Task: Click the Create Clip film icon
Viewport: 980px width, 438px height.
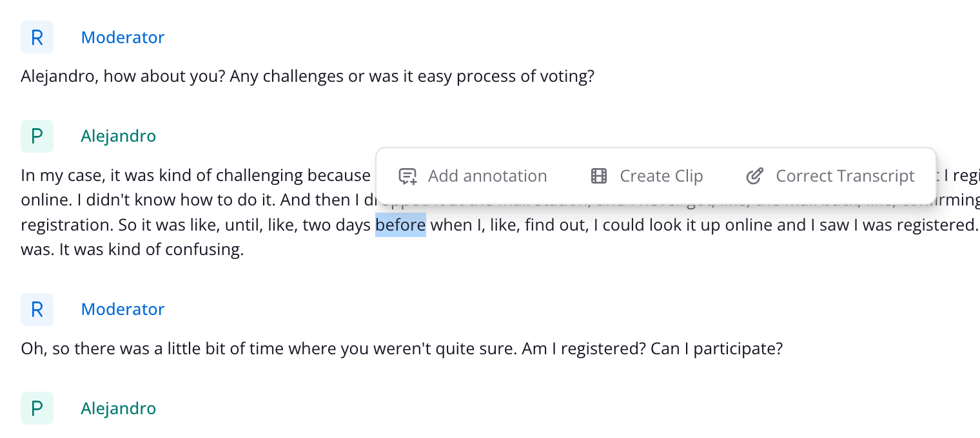Action: 599,176
